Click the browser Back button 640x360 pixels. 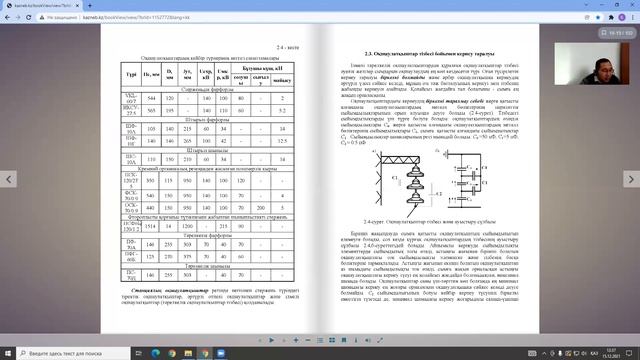pos(7,18)
